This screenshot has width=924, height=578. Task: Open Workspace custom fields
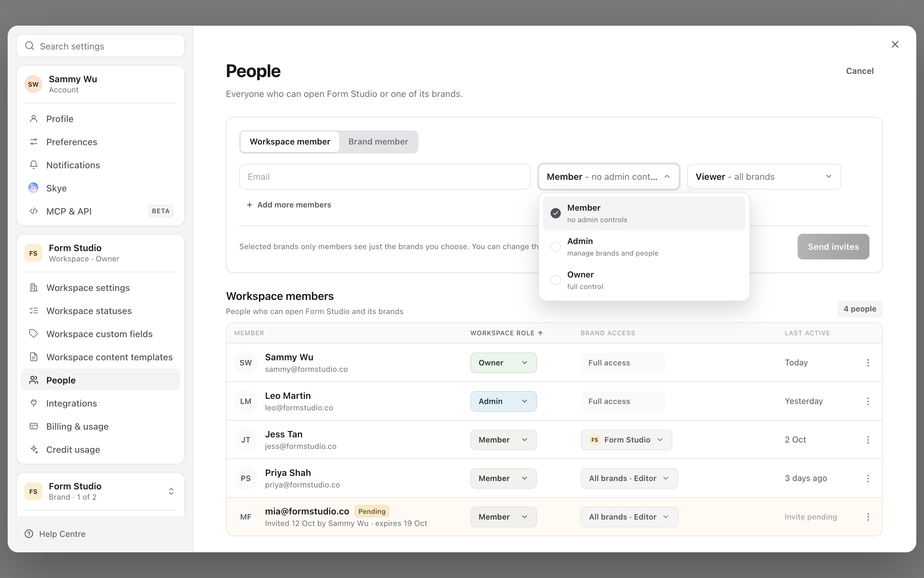click(x=100, y=334)
